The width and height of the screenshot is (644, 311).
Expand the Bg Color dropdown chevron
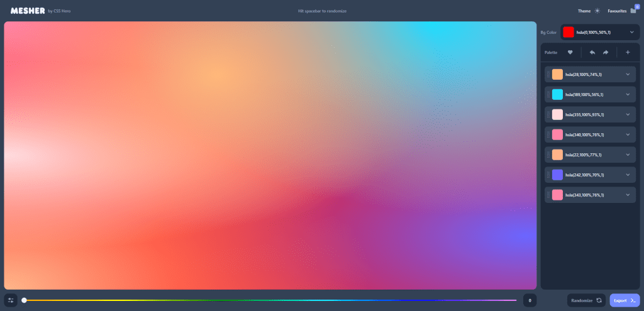pyautogui.click(x=631, y=32)
